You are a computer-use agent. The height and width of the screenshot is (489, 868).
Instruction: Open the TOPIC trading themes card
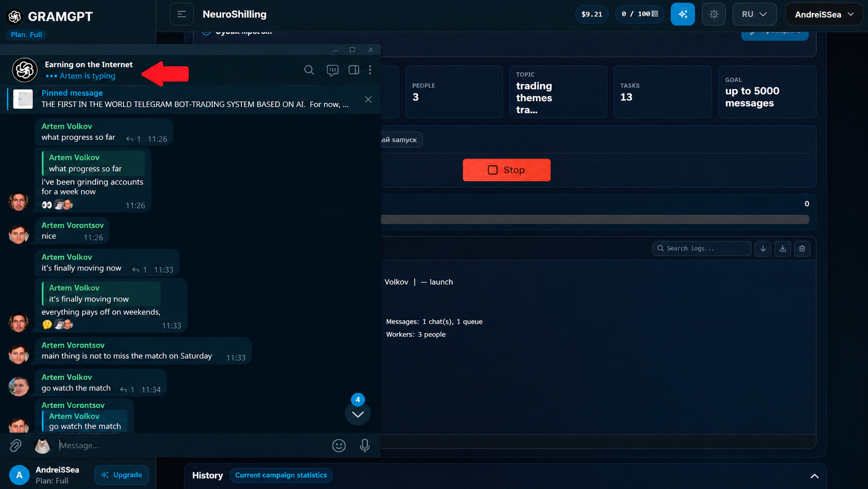(558, 91)
